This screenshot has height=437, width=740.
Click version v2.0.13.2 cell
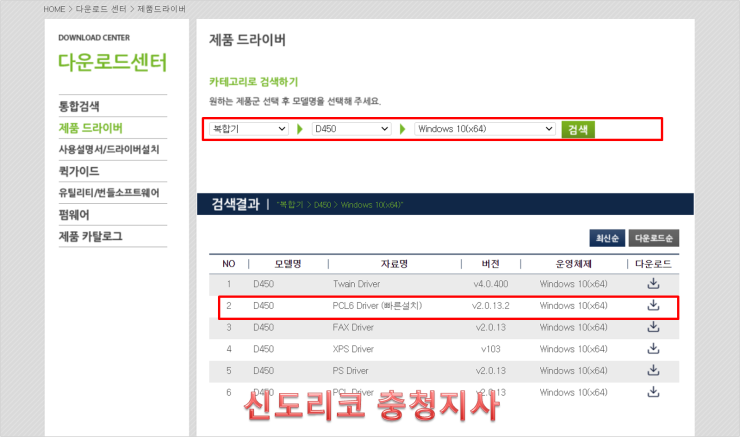pos(491,305)
